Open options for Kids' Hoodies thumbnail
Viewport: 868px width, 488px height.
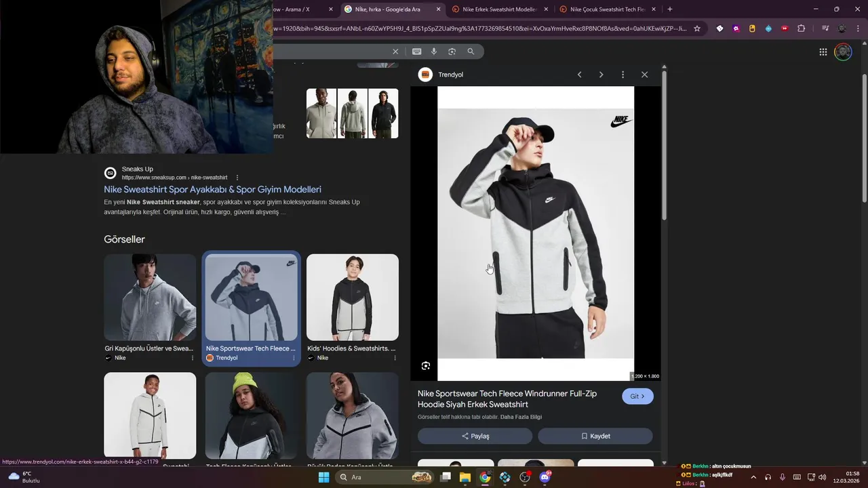(395, 358)
